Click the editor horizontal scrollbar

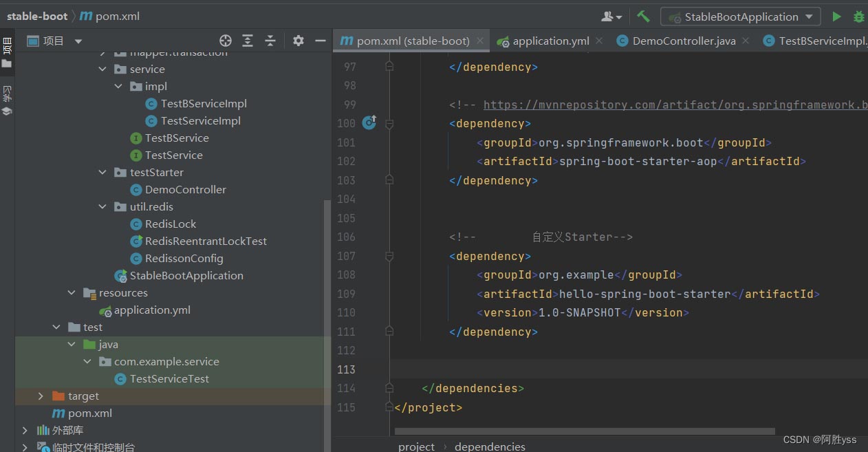pyautogui.click(x=585, y=432)
